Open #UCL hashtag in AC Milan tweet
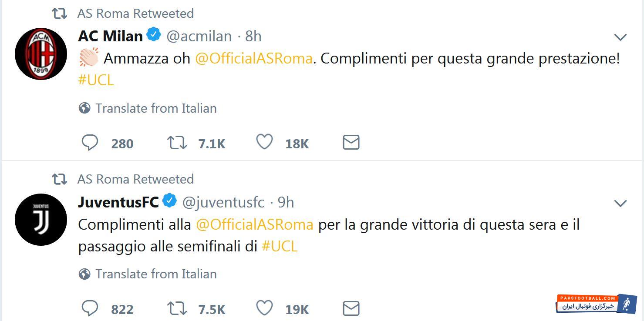Screen dimensions: 644x321 (96, 80)
